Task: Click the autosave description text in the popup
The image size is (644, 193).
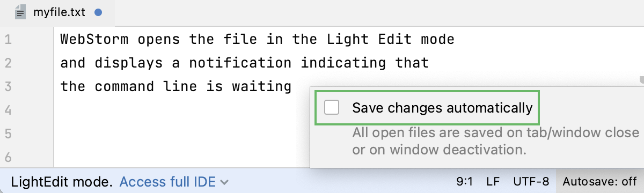Action: (x=495, y=140)
